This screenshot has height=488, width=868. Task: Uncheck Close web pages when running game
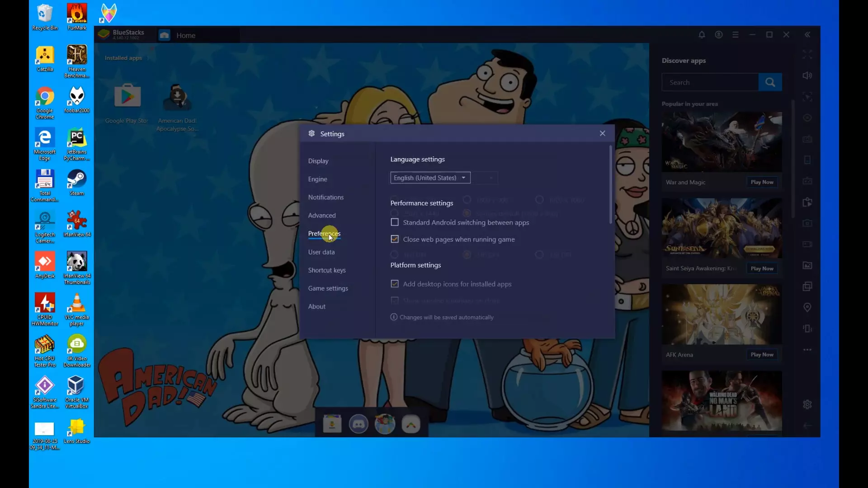point(395,239)
